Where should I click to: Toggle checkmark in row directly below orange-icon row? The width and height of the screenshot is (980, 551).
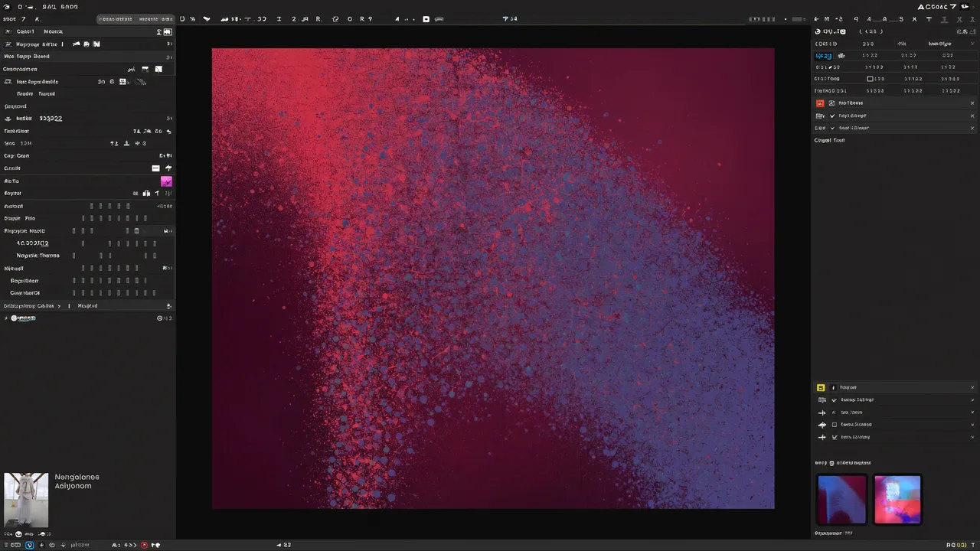(x=832, y=116)
